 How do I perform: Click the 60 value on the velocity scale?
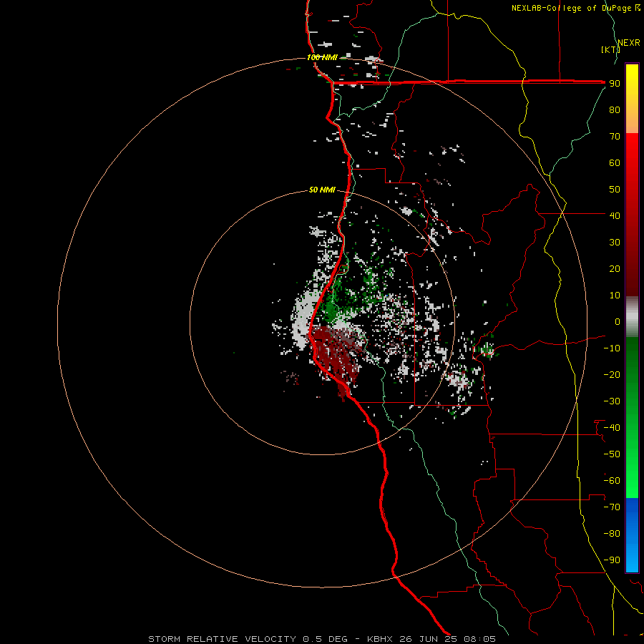pyautogui.click(x=615, y=163)
